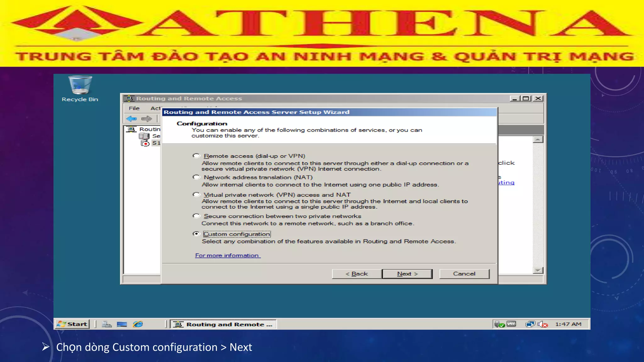Click the Back button in wizard
The image size is (644, 362).
pos(357,274)
